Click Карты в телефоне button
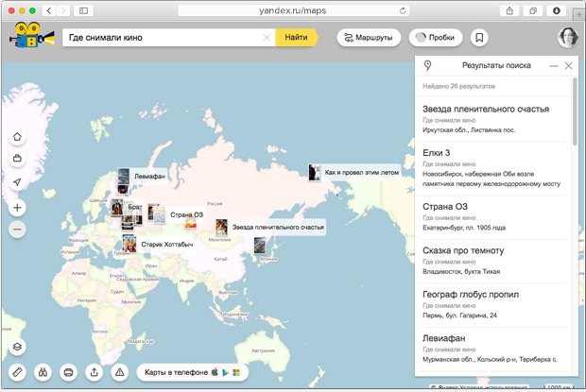Screen dimensions: 586x392 (193, 372)
